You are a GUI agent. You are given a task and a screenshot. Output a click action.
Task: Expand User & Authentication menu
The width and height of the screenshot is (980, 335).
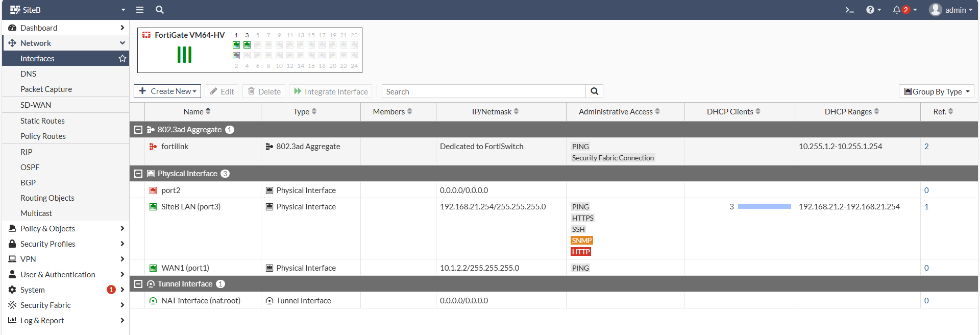pyautogui.click(x=66, y=274)
